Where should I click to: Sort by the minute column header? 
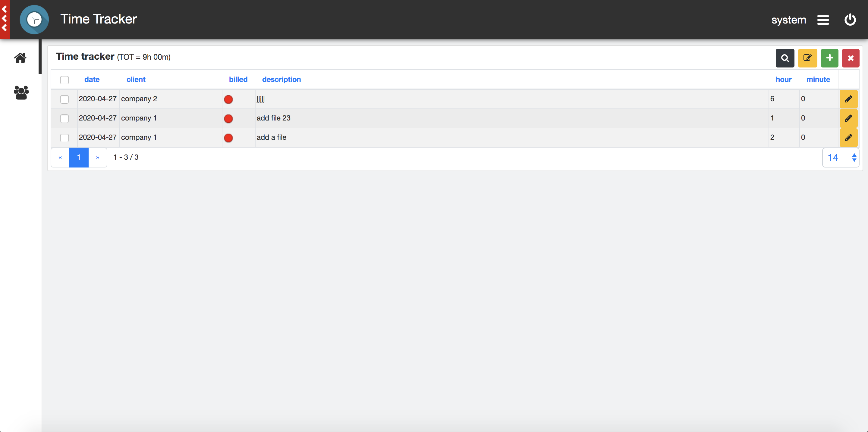pos(818,80)
